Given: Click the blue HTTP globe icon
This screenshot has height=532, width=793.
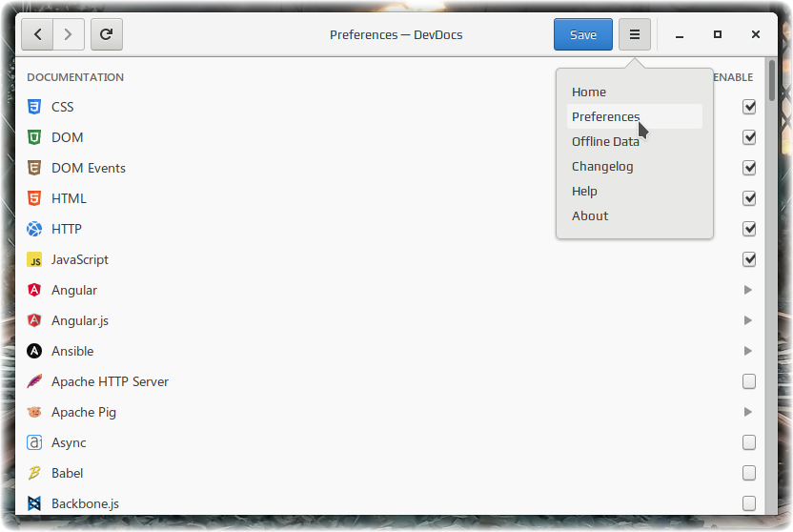Looking at the screenshot, I should point(34,229).
